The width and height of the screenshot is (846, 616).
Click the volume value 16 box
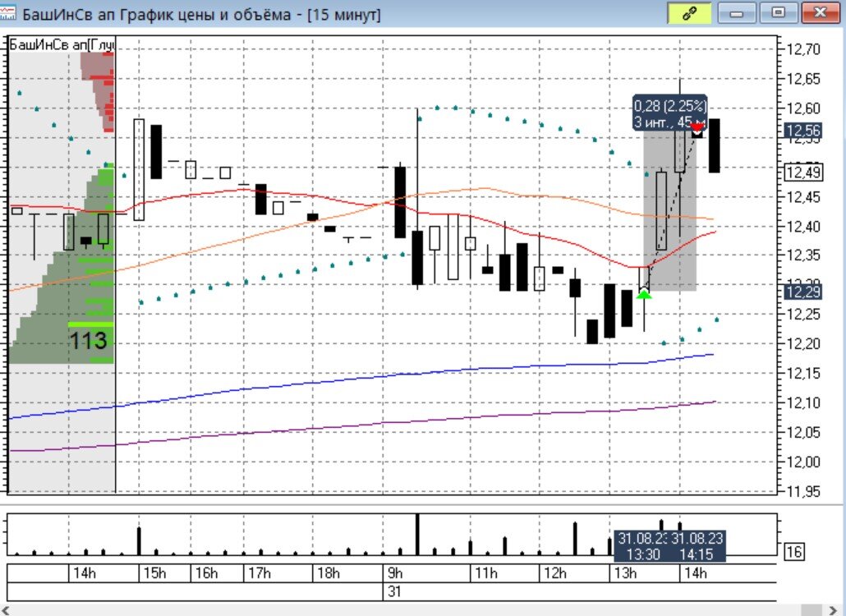point(793,551)
